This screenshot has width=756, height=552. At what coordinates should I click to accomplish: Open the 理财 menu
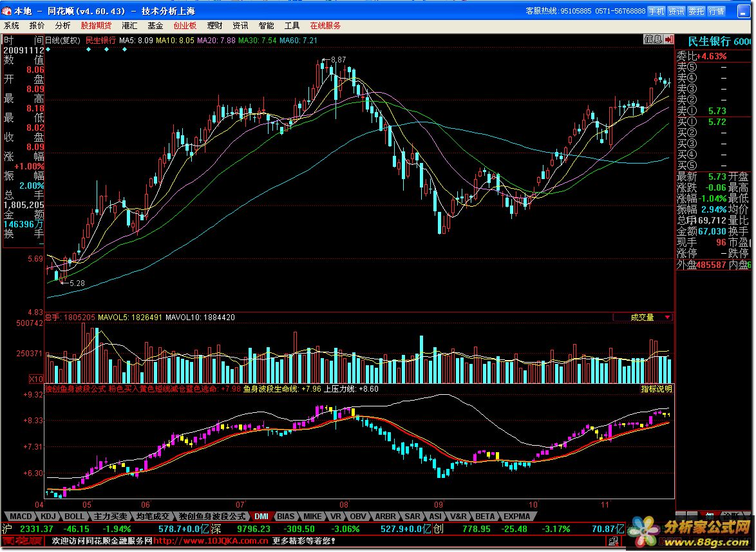tap(214, 26)
